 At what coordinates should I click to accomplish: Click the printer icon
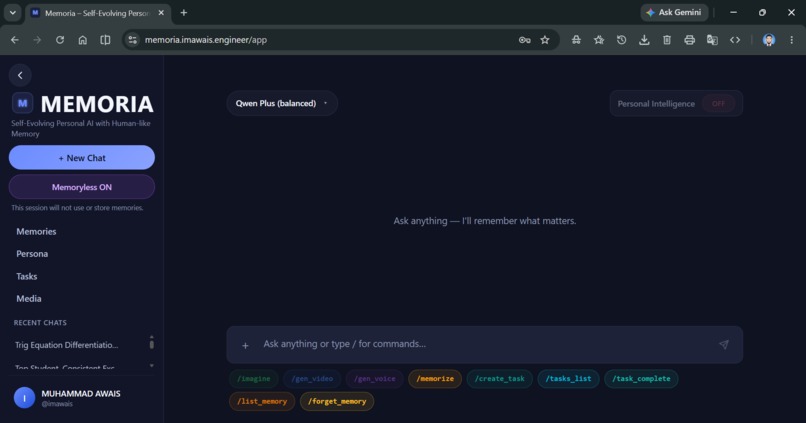pos(689,40)
